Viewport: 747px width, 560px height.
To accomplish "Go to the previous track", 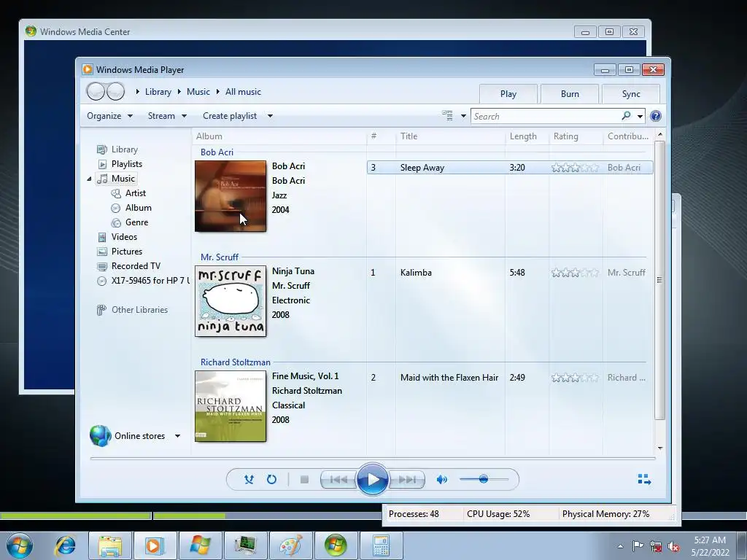I will point(338,480).
